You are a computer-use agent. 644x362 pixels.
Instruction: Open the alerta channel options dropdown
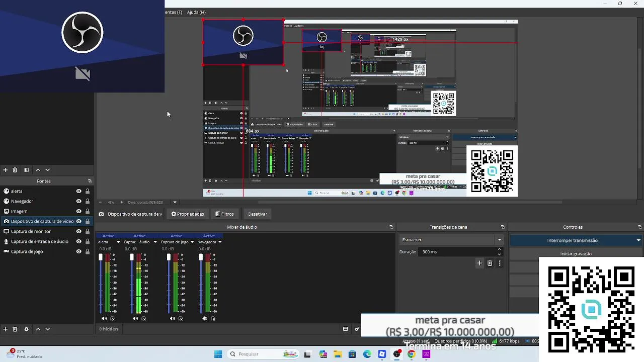(x=118, y=242)
